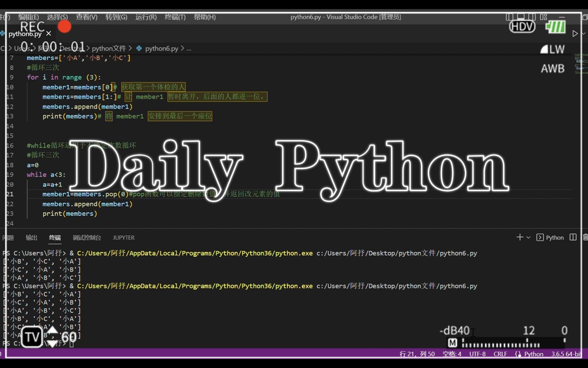Open the 运行(R) menu
The height and width of the screenshot is (368, 588).
coord(146,17)
